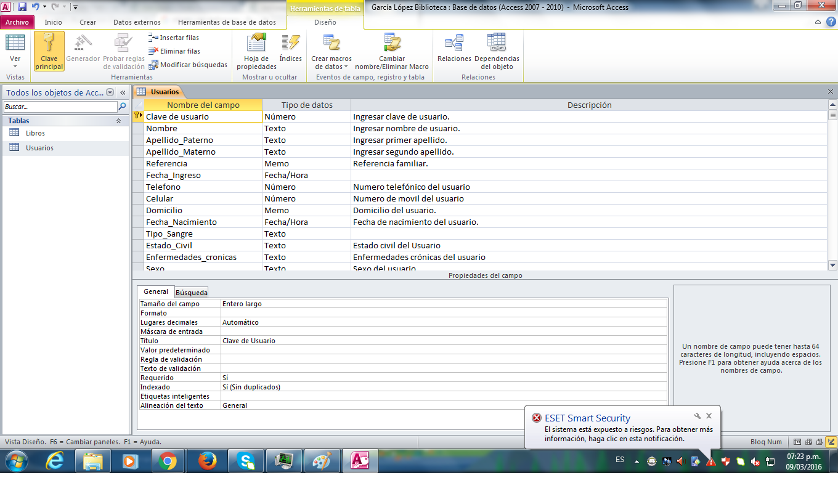Click Cambiar nombre/Eliminar Macro icon
Viewport: 838px width, 504px height.
coord(392,43)
